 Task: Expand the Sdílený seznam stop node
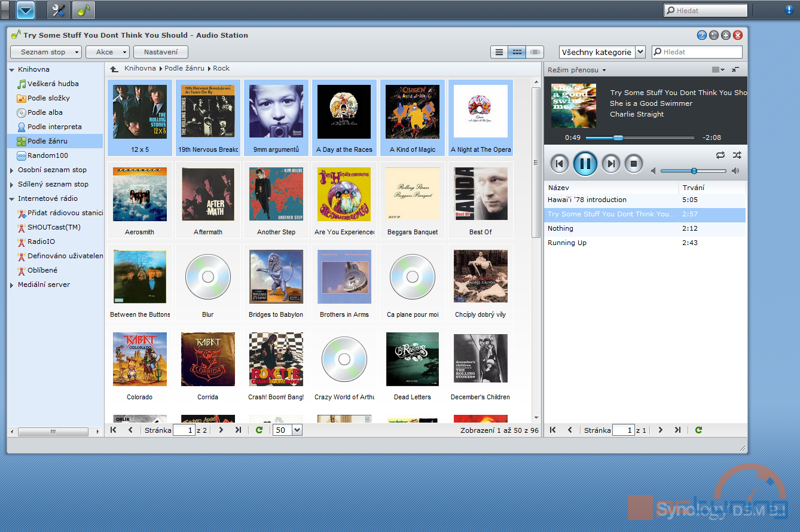(x=12, y=185)
